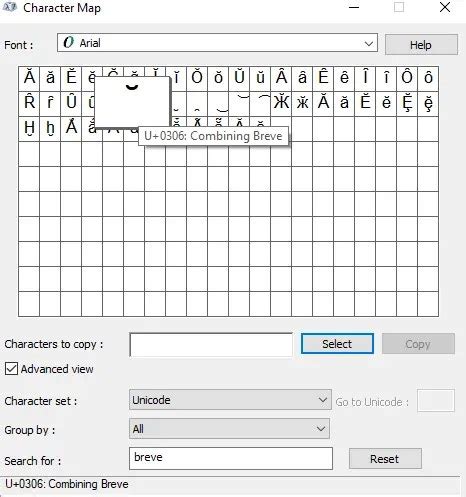Select the Ŭ capital U breve character
Screen dimensions: 466x497
tap(239, 78)
